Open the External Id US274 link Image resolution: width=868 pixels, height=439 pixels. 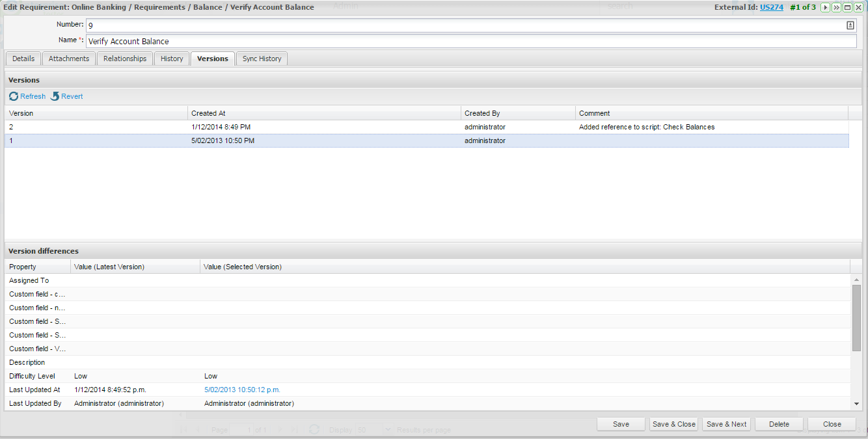[x=771, y=7]
